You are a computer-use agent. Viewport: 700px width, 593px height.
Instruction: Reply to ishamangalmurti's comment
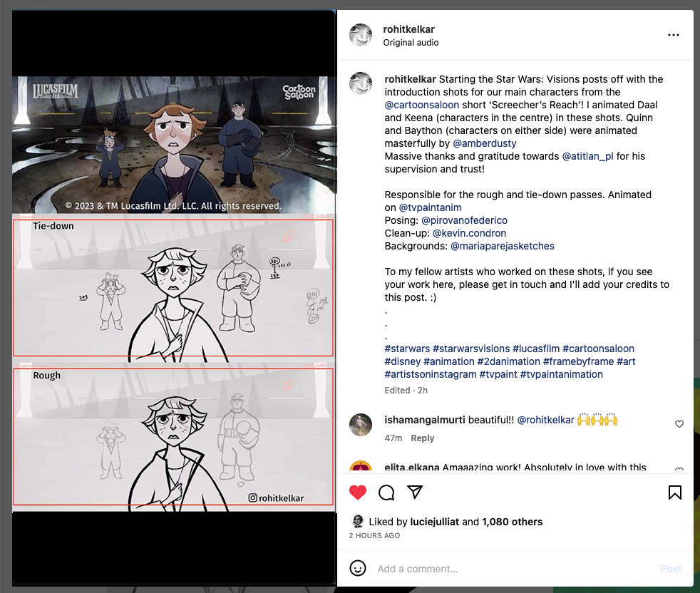(422, 438)
